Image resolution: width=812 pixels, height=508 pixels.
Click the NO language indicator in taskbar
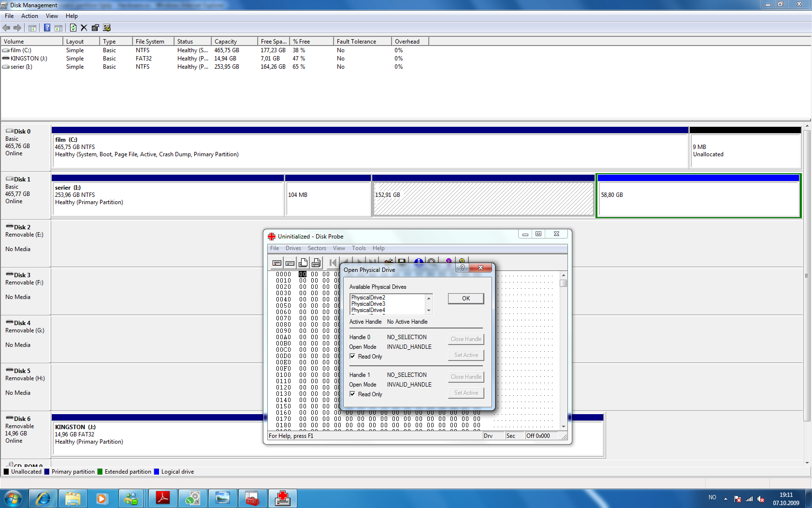712,497
